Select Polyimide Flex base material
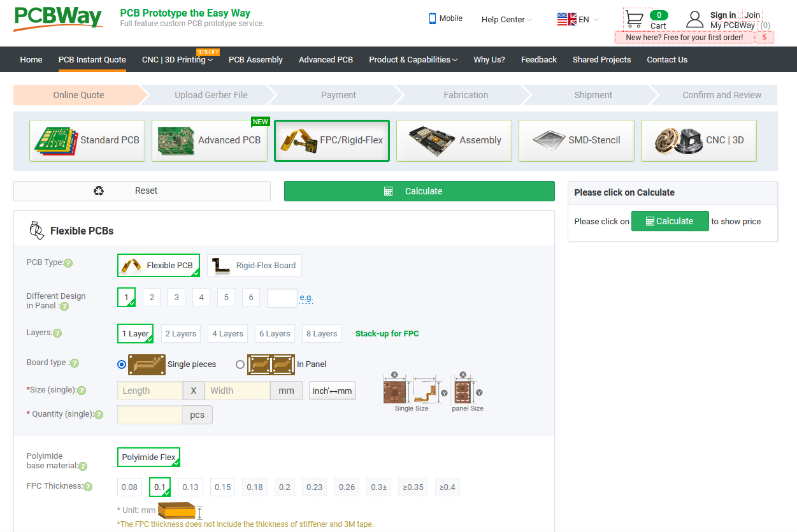The width and height of the screenshot is (797, 532). point(148,457)
